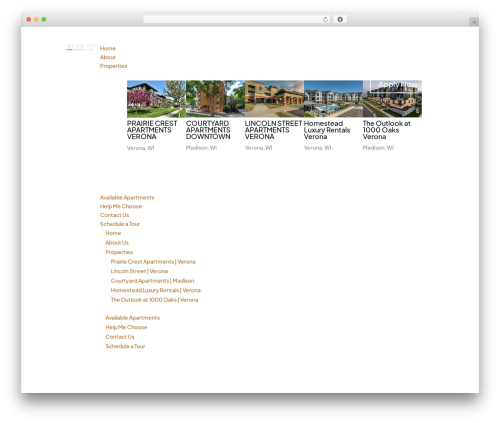Screen dimensions: 500x423
Task: Open The Outlook at 1000 Oaks photo
Action: point(392,99)
